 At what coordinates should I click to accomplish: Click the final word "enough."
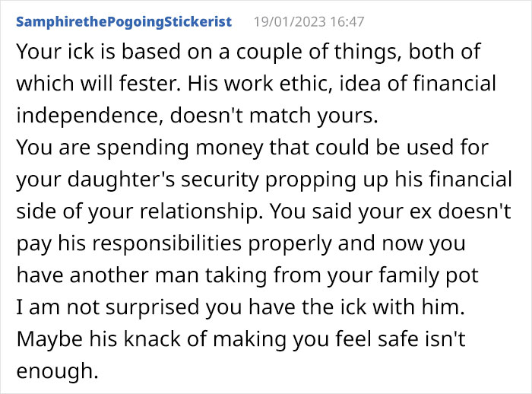tap(57, 371)
